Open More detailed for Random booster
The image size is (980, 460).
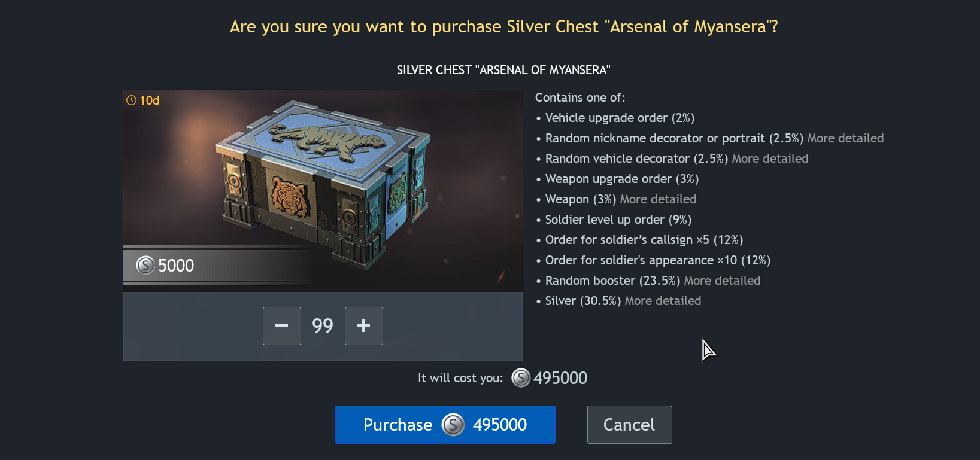(x=722, y=281)
